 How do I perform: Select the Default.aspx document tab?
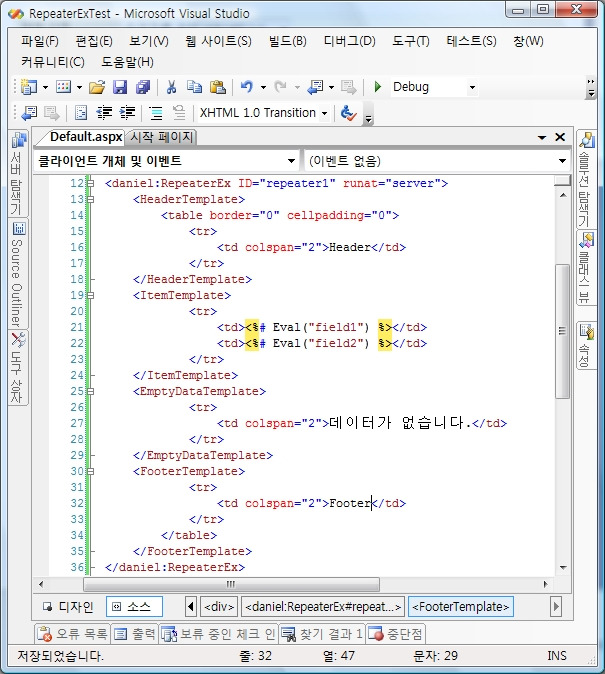[85, 137]
